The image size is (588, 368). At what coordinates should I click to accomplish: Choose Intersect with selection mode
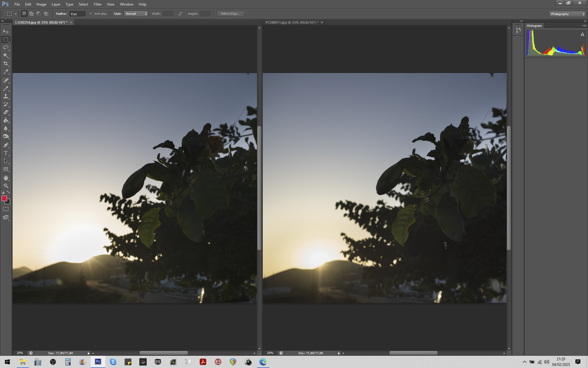pos(46,14)
